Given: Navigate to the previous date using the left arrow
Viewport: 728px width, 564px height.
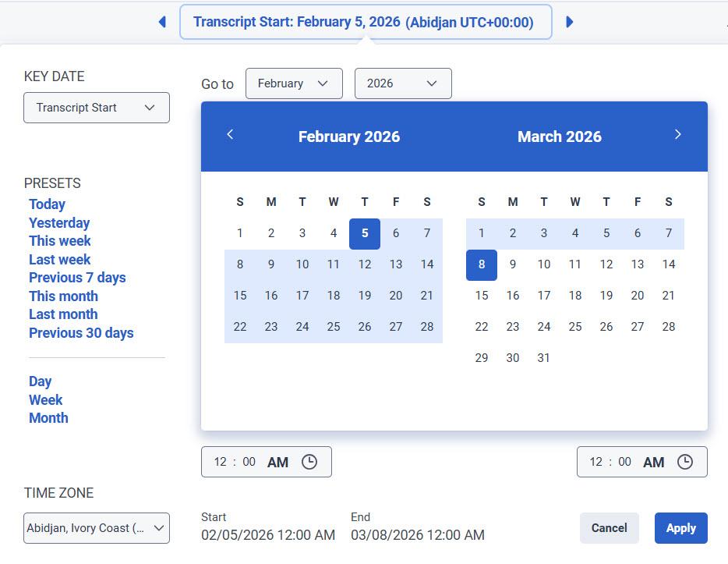Looking at the screenshot, I should [162, 22].
